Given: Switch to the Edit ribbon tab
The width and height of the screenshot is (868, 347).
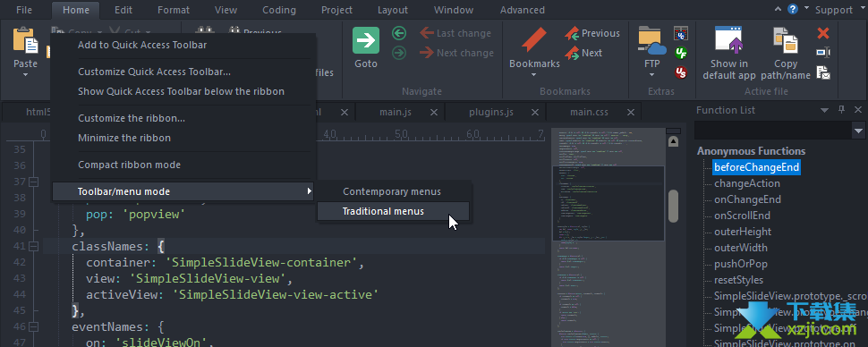Looking at the screenshot, I should pyautogui.click(x=123, y=10).
